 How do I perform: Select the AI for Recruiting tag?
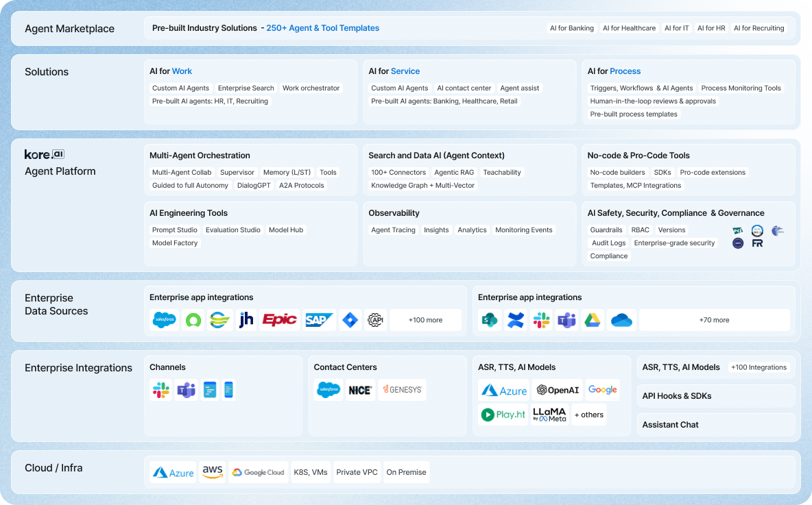[759, 28]
